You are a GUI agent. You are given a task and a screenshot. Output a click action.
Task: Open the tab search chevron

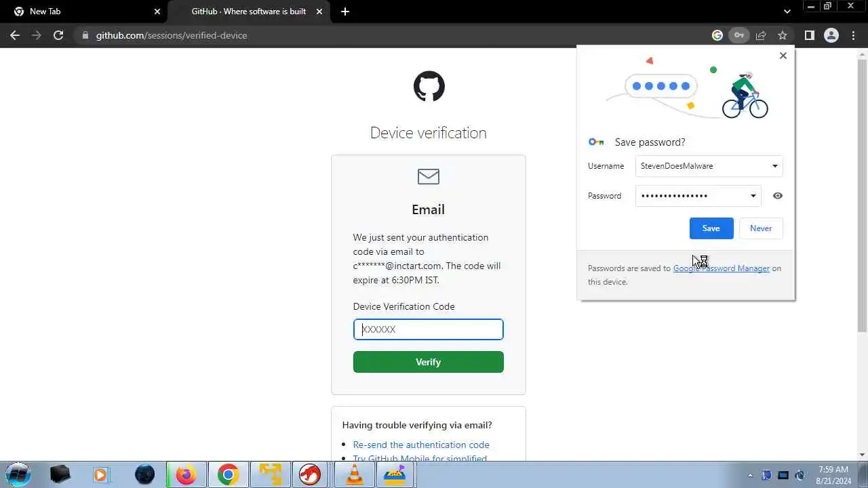[787, 12]
